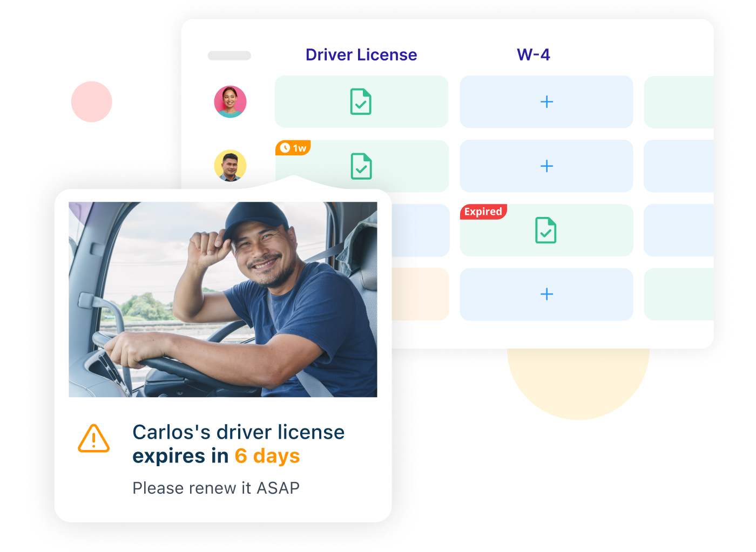Open the approved Driver License document icon

pyautogui.click(x=361, y=101)
